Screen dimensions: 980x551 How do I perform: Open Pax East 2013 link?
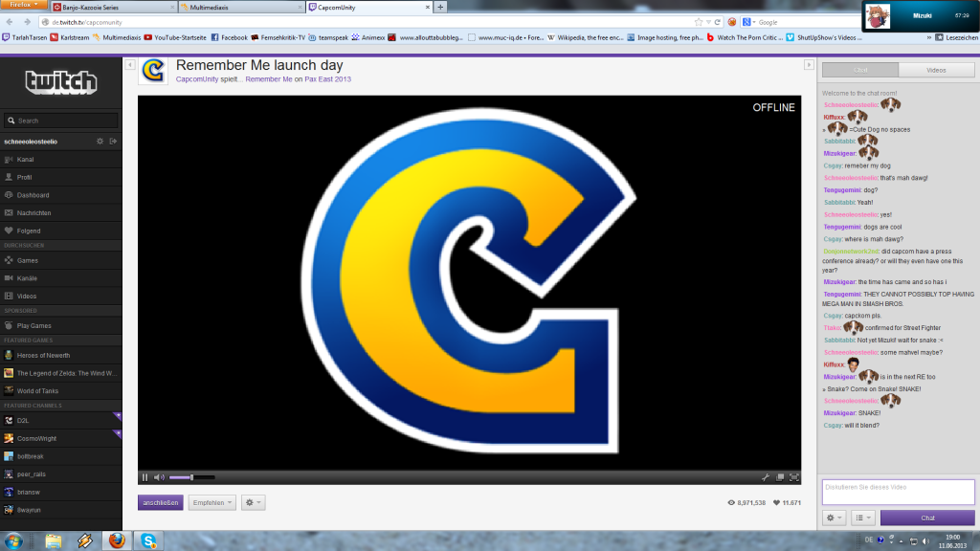(327, 79)
